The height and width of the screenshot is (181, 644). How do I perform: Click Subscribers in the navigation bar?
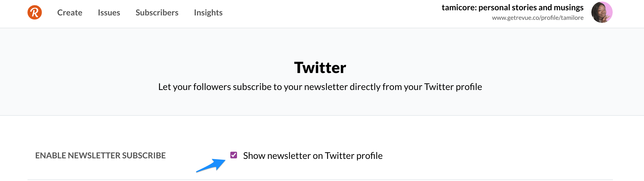coord(157,13)
